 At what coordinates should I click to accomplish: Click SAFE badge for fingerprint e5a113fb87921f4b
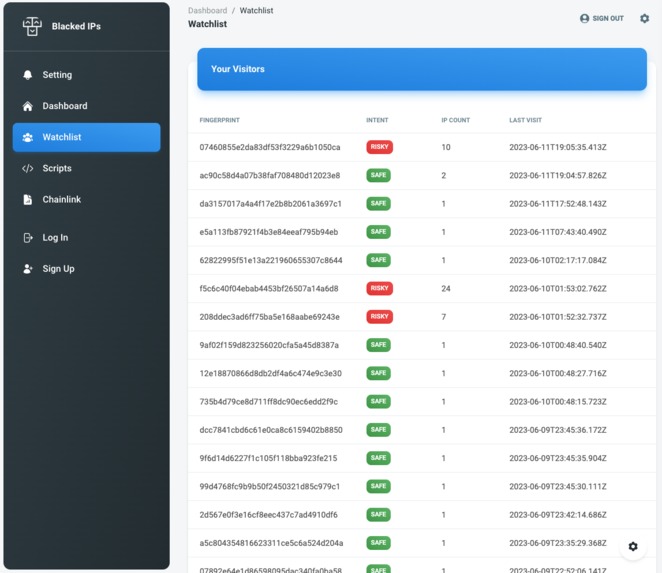378,232
